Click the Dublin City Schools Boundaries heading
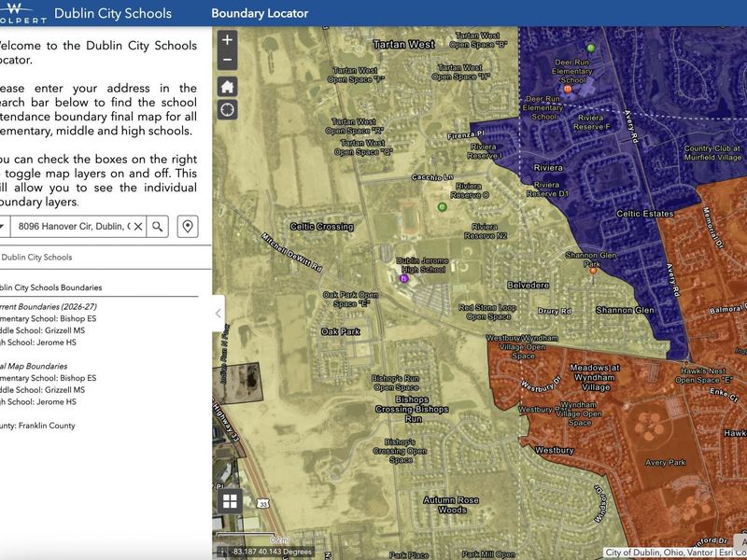Screen dimensions: 747x560 click(x=50, y=287)
